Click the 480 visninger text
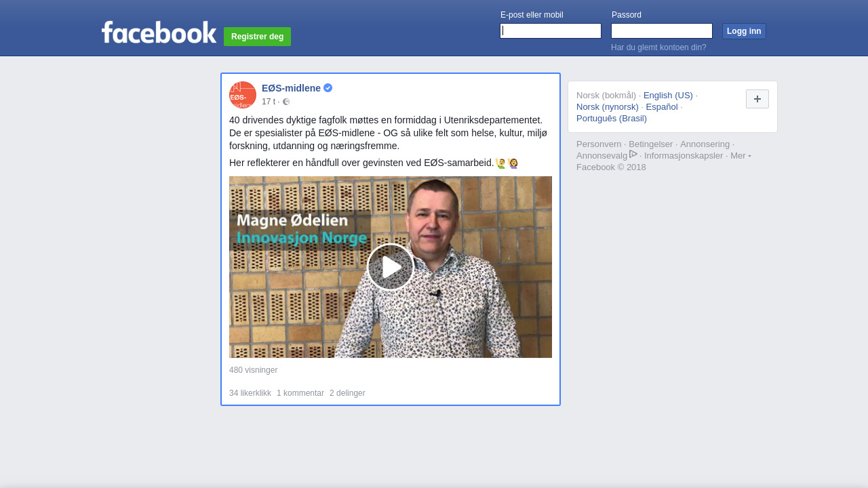 (x=254, y=370)
